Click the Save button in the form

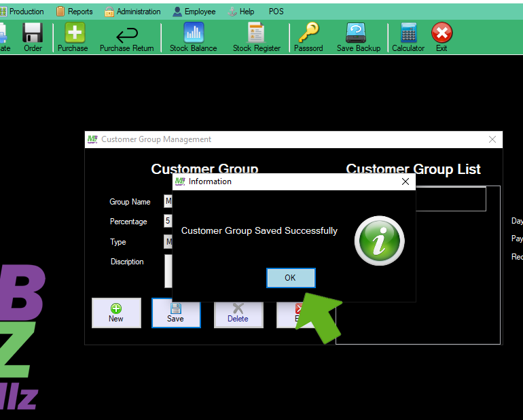[176, 313]
